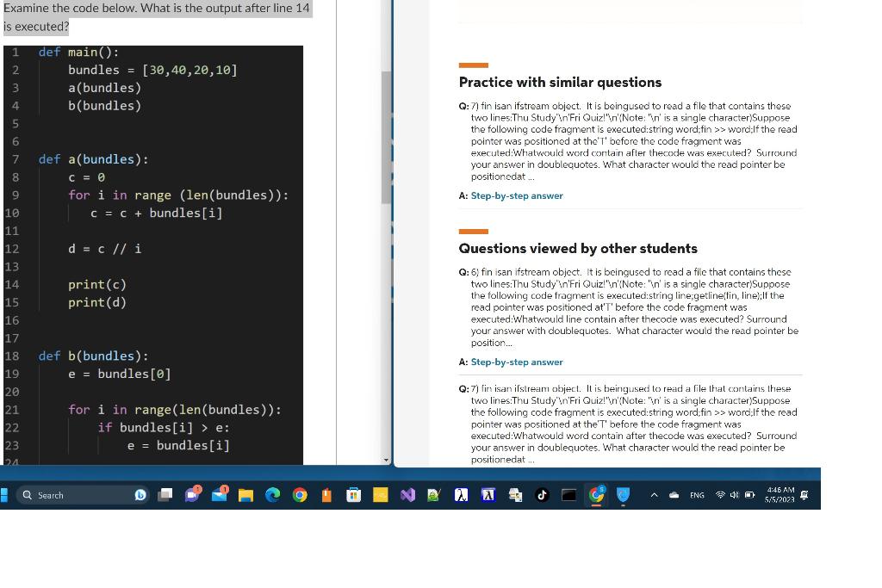Click 'if bundles[i] > e:' on line 22
882x588 pixels.
click(x=164, y=427)
